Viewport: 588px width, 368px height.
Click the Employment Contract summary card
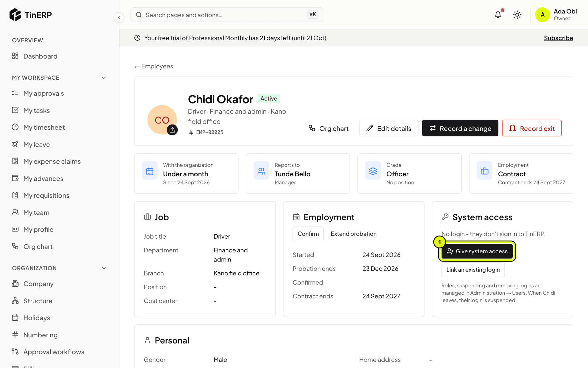521,174
